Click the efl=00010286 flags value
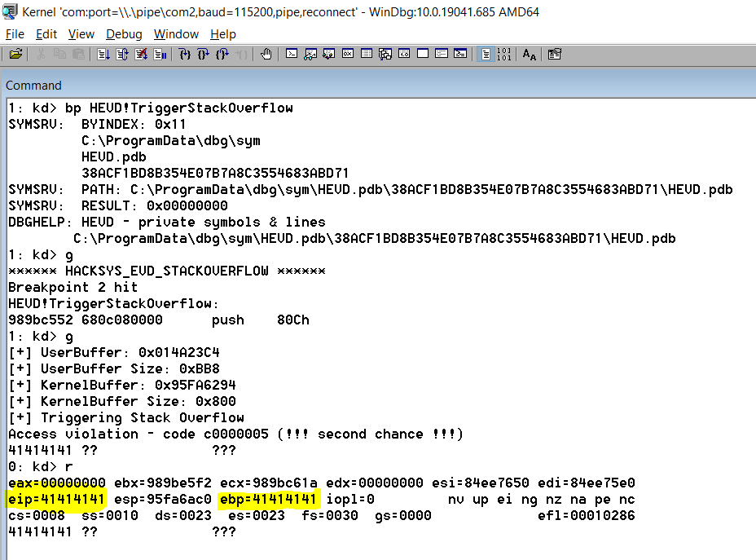The height and width of the screenshot is (560, 756). [x=587, y=516]
